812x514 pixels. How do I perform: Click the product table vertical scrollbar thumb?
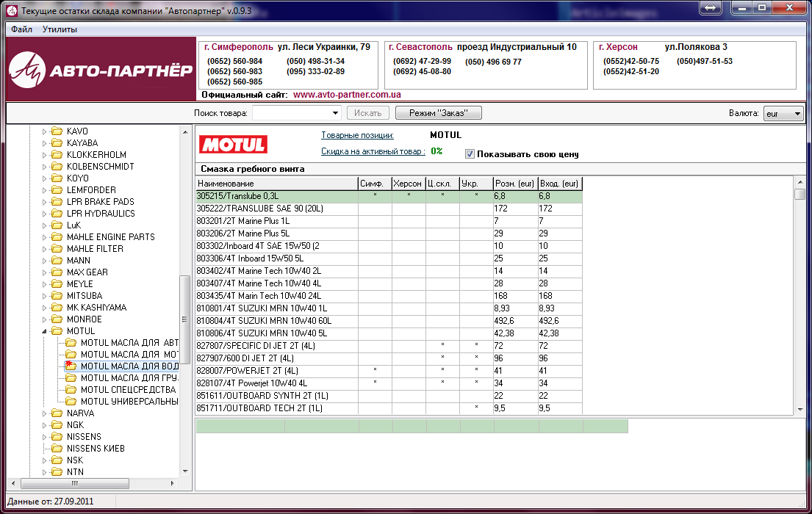(800, 194)
